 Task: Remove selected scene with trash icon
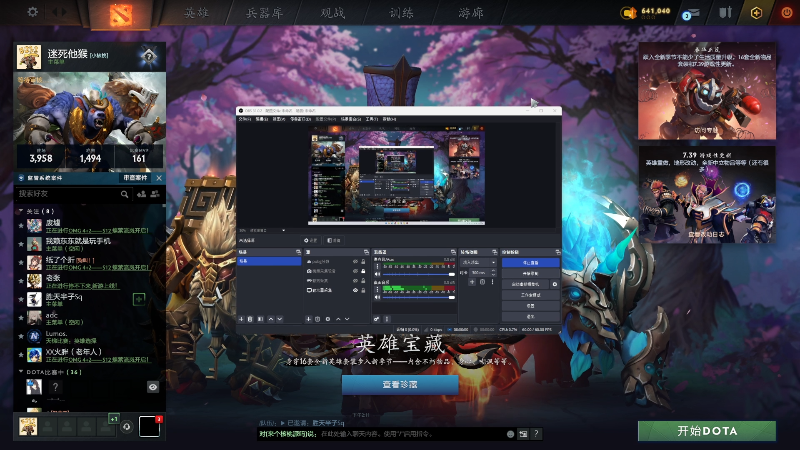click(x=250, y=319)
